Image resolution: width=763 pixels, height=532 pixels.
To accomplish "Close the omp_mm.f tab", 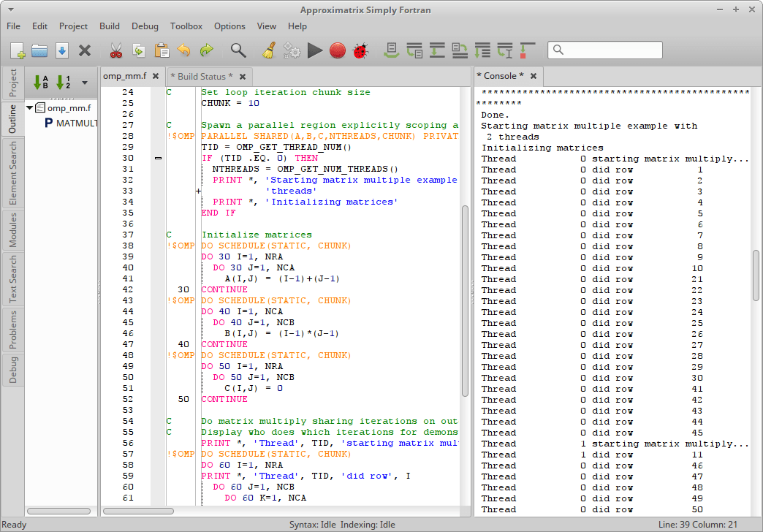I will tap(156, 76).
